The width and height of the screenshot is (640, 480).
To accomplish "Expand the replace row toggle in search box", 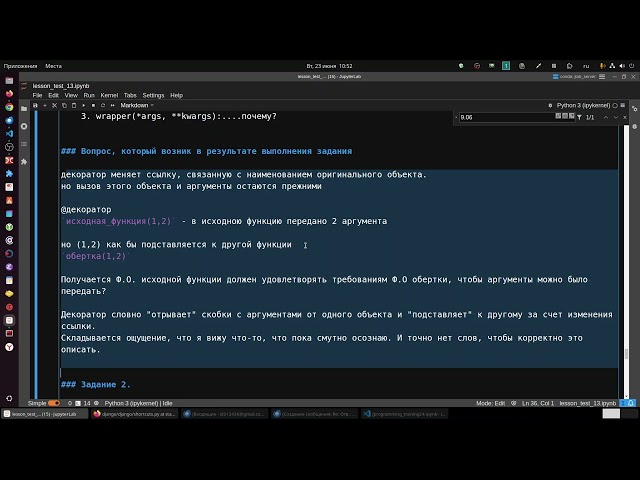I will coord(456,117).
